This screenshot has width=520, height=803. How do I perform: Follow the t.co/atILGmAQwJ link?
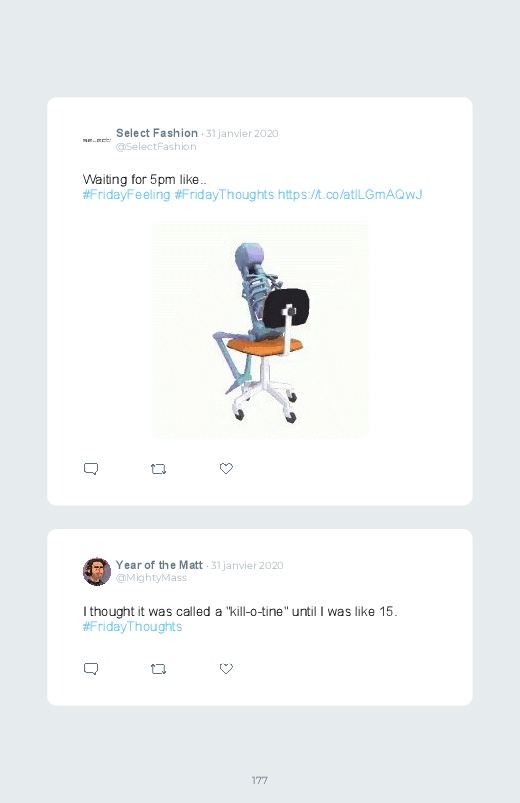point(350,195)
